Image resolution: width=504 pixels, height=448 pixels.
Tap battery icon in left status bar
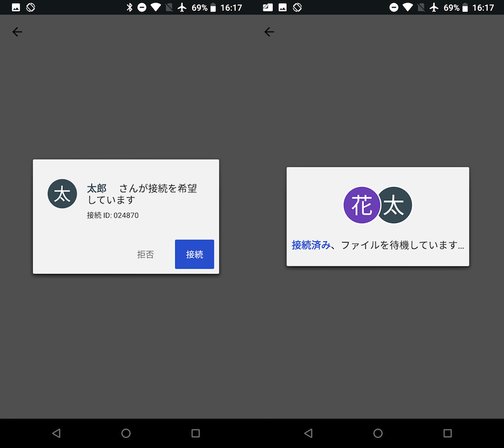click(213, 8)
